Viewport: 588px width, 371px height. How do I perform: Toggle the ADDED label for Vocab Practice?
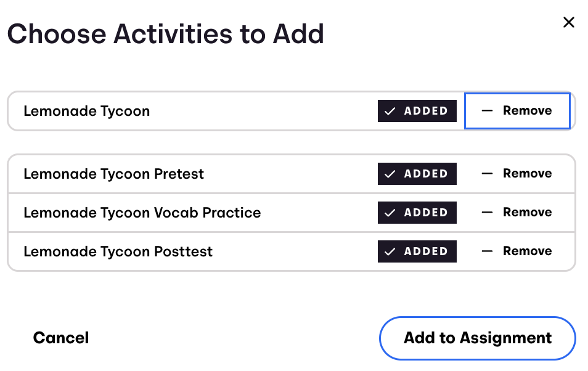pos(425,213)
